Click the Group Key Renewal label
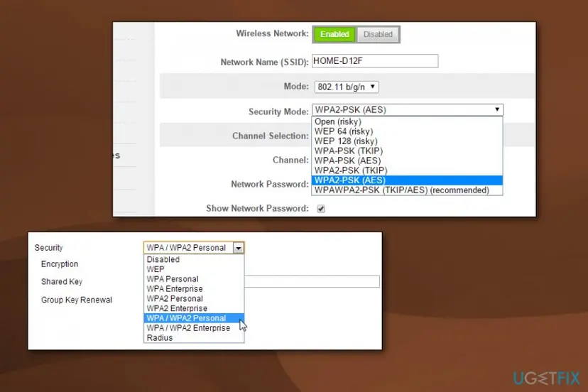This screenshot has width=588, height=392. click(77, 300)
